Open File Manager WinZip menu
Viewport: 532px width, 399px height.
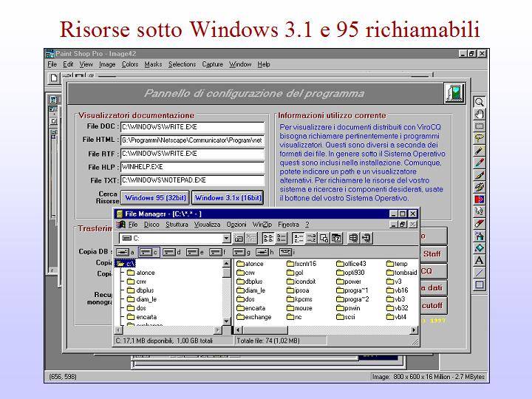[x=262, y=225]
